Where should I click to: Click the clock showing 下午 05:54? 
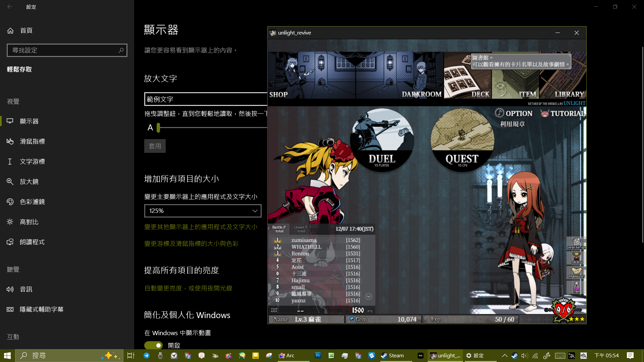(x=606, y=356)
